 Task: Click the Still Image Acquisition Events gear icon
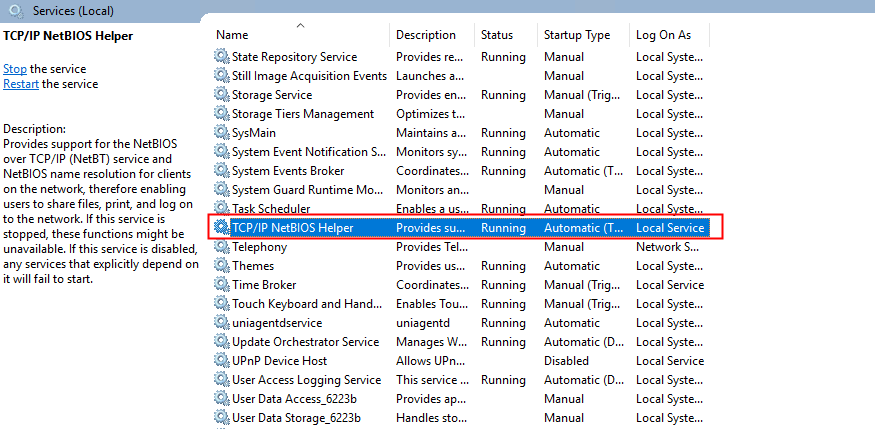tap(222, 75)
